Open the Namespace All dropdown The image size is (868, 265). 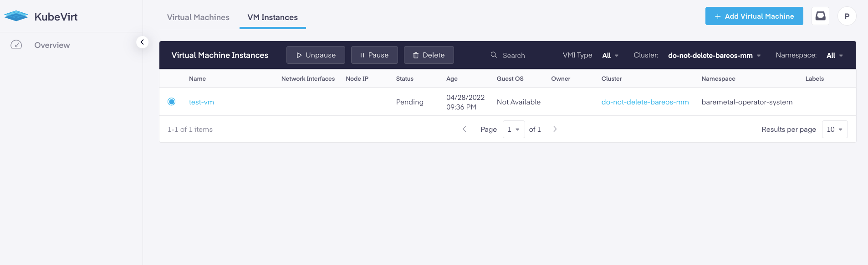(x=835, y=55)
